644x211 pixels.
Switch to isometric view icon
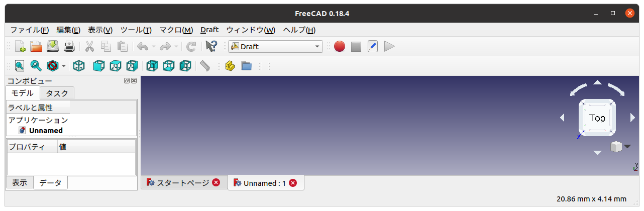(x=79, y=66)
